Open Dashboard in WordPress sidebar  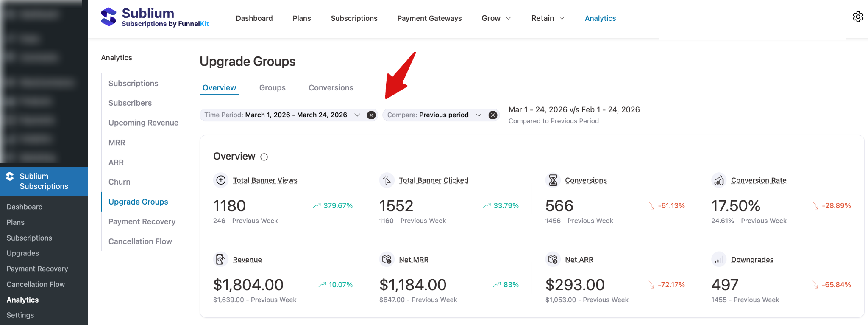pyautogui.click(x=25, y=207)
